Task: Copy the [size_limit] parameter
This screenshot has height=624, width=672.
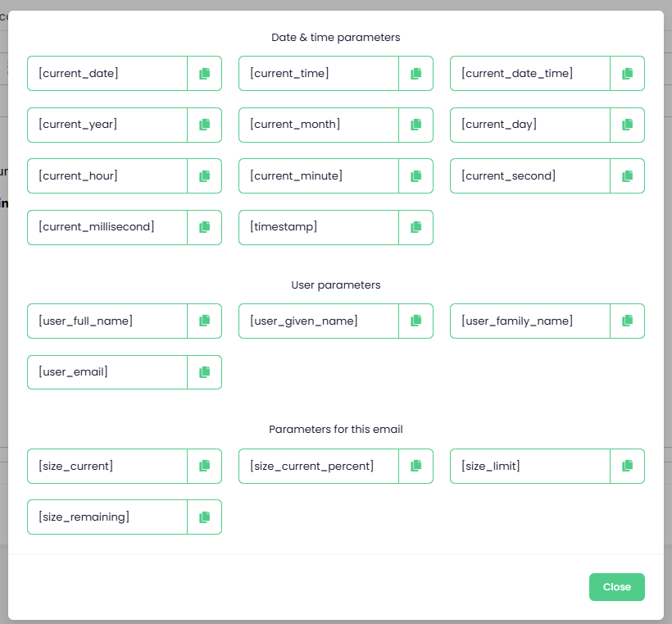Action: click(627, 467)
